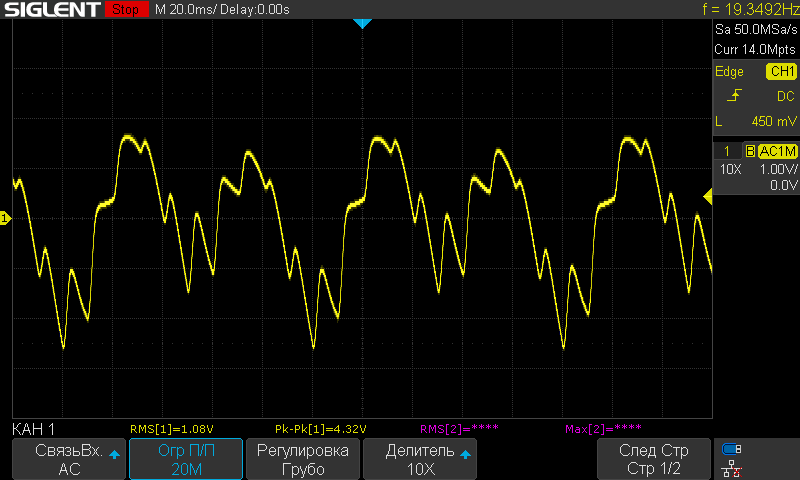This screenshot has width=800, height=480.
Task: Click the Max[2]=**** measurement
Action: (x=604, y=429)
